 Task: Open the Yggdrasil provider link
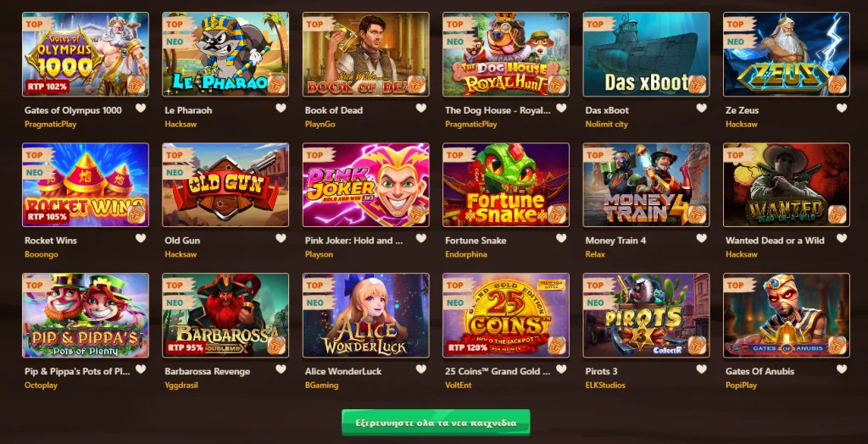[x=181, y=385]
